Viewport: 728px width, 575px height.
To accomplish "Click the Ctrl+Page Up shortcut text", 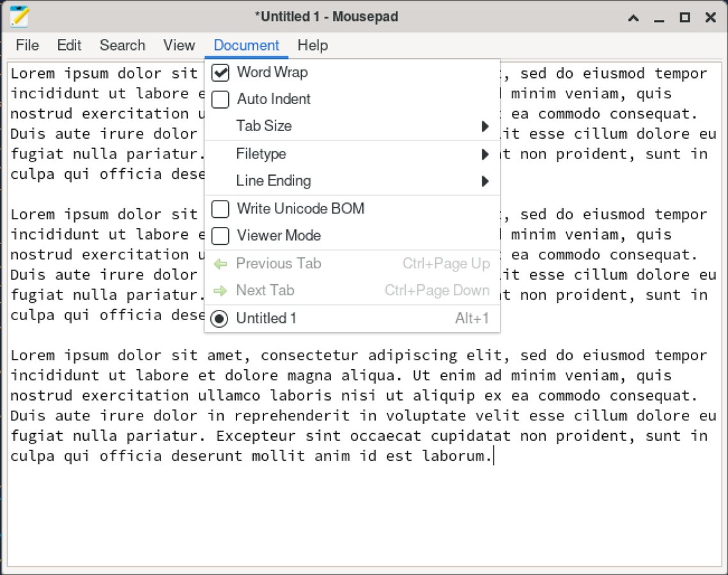I will [446, 264].
